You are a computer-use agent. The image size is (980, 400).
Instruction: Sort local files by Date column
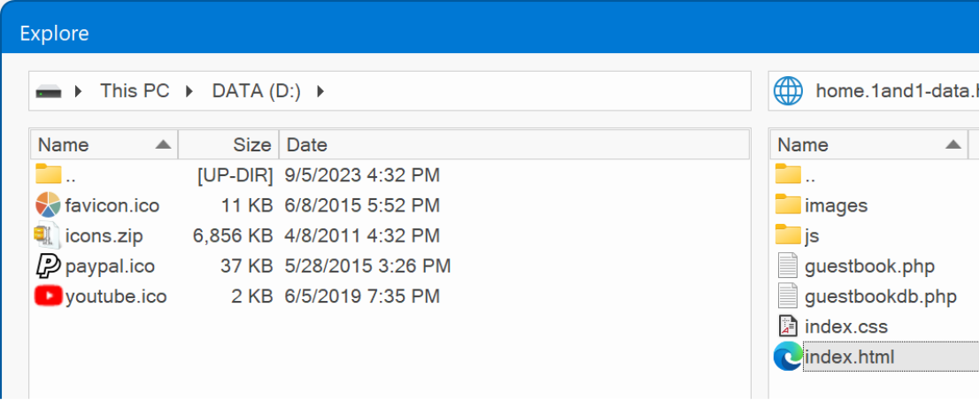tap(513, 144)
